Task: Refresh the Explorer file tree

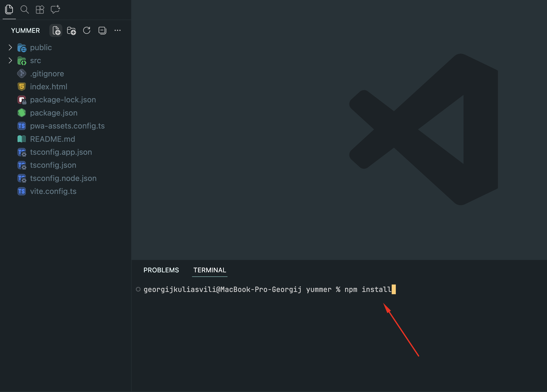Action: click(87, 30)
